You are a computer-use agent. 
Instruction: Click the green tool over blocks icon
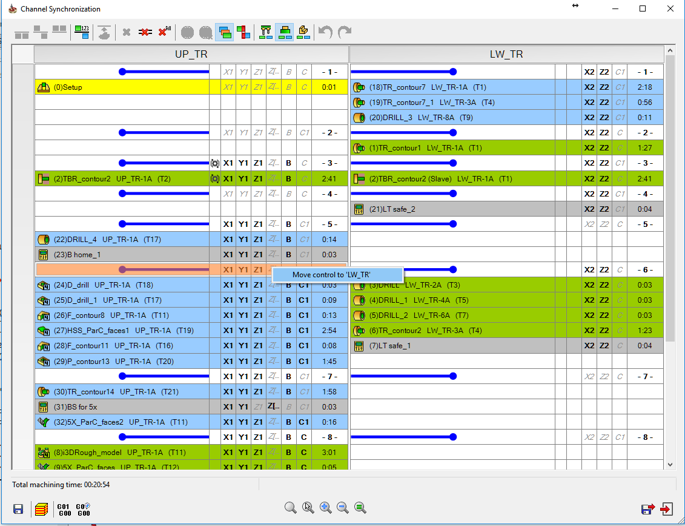266,32
